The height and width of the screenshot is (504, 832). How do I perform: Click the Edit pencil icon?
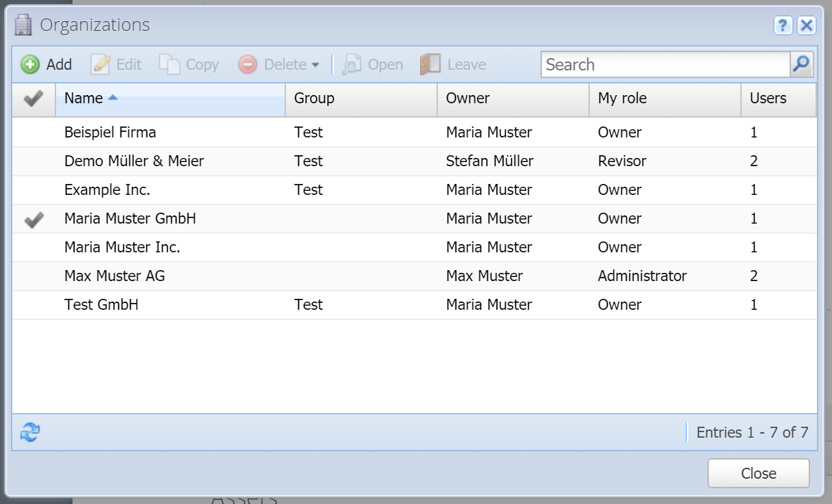(x=101, y=65)
